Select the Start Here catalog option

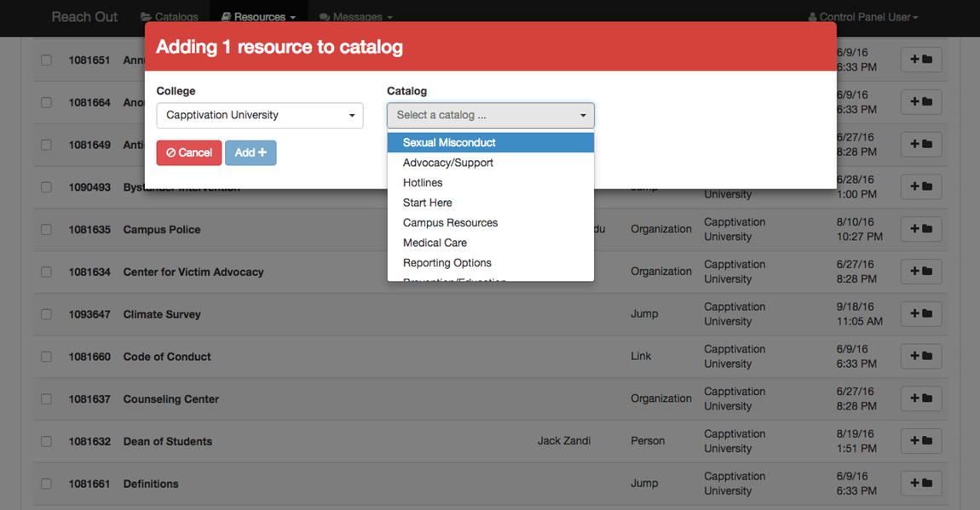point(491,203)
